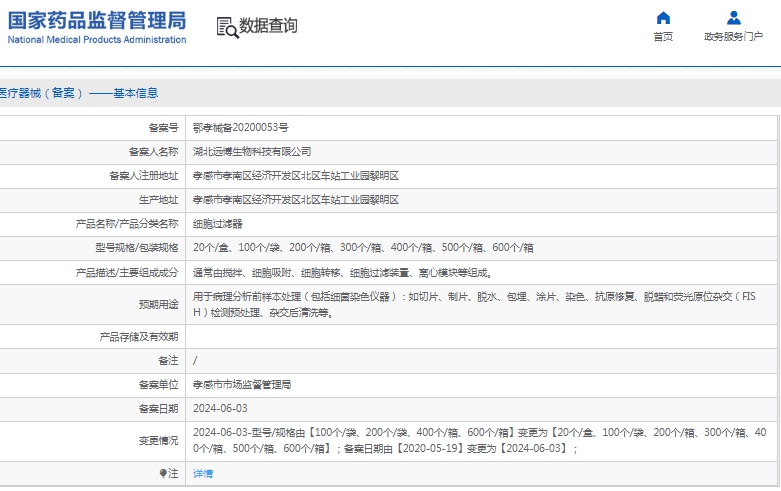Click the intended use text starting 用于病理分析前样本处理

pyautogui.click(x=474, y=305)
